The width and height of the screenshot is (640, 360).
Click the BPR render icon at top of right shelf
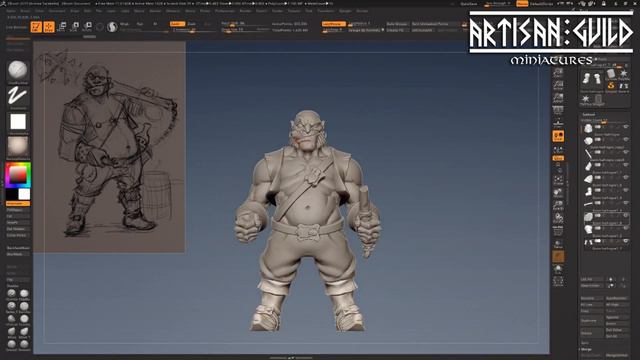pyautogui.click(x=558, y=73)
